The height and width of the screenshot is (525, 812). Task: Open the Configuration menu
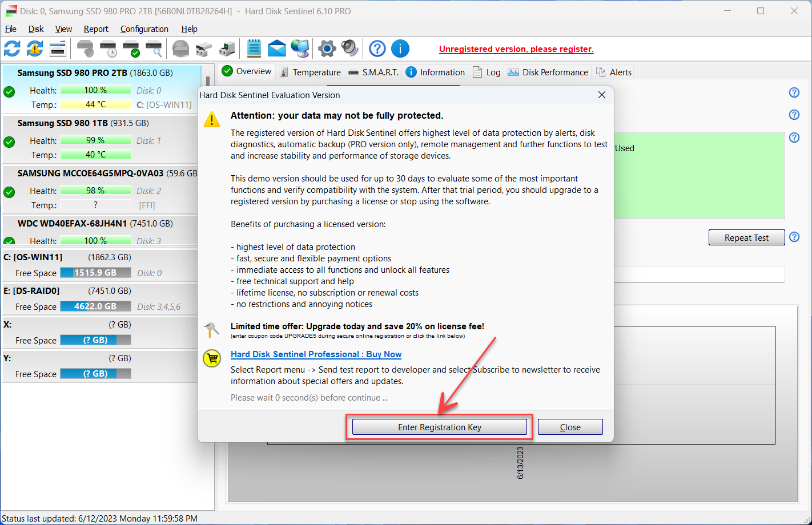tap(144, 29)
